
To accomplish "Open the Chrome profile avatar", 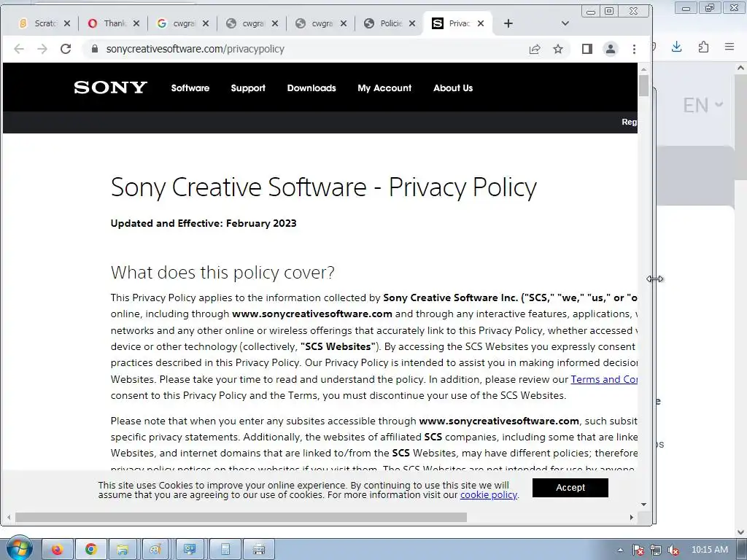I will coord(611,49).
